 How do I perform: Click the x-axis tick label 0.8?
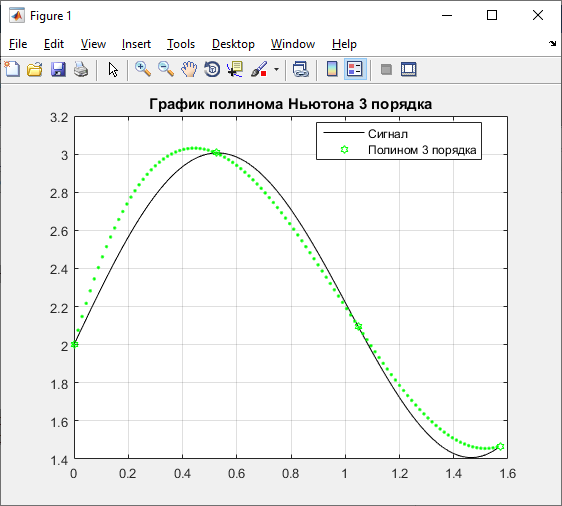tap(291, 474)
